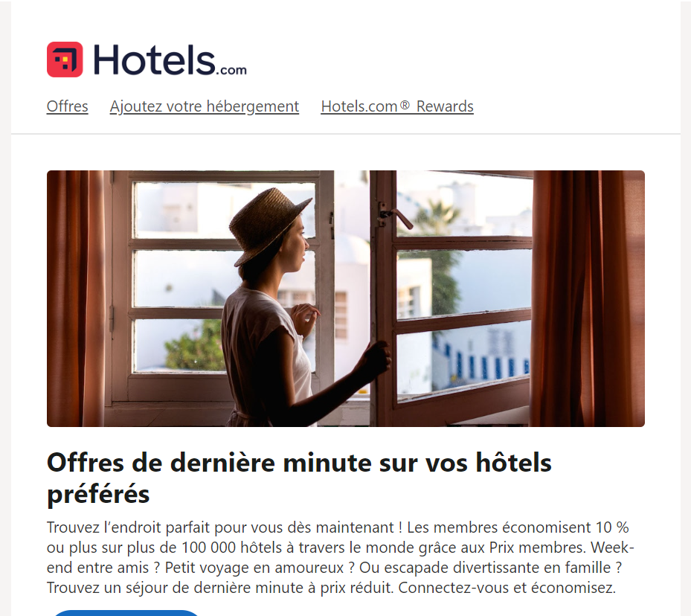Click the word préférés in headline

[x=98, y=495]
